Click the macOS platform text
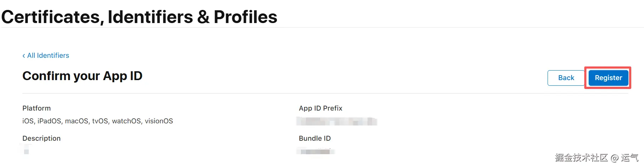Image resolution: width=644 pixels, height=168 pixels. tap(77, 121)
